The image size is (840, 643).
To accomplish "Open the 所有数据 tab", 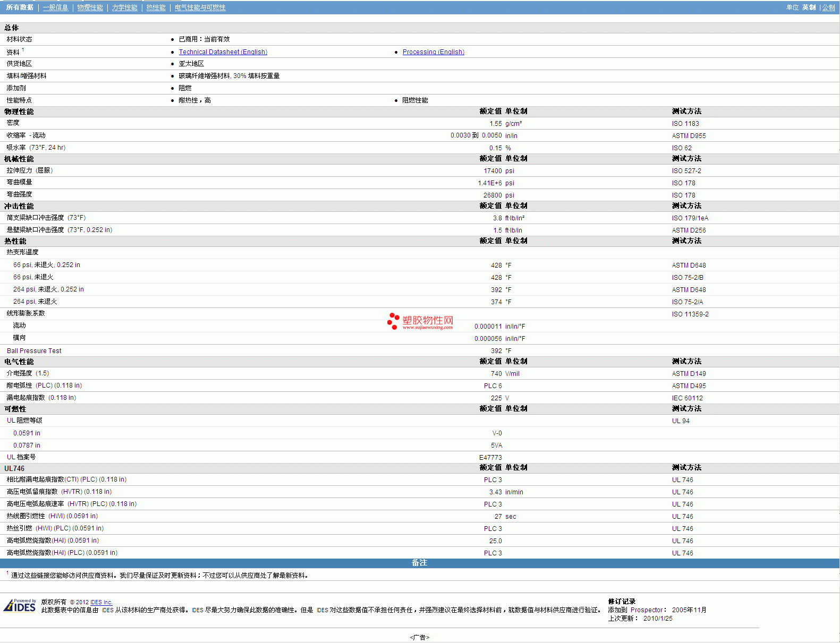I will [20, 7].
